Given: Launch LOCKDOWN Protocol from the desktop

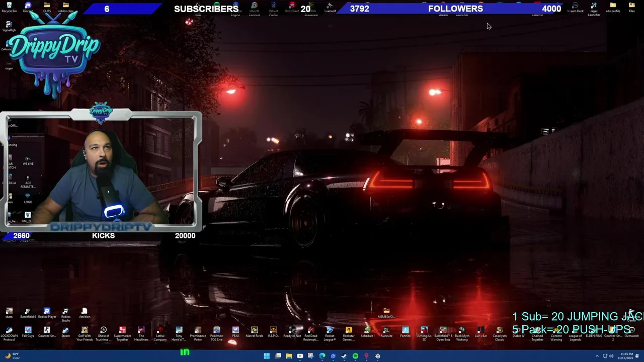Looking at the screenshot, I should pyautogui.click(x=9, y=334).
